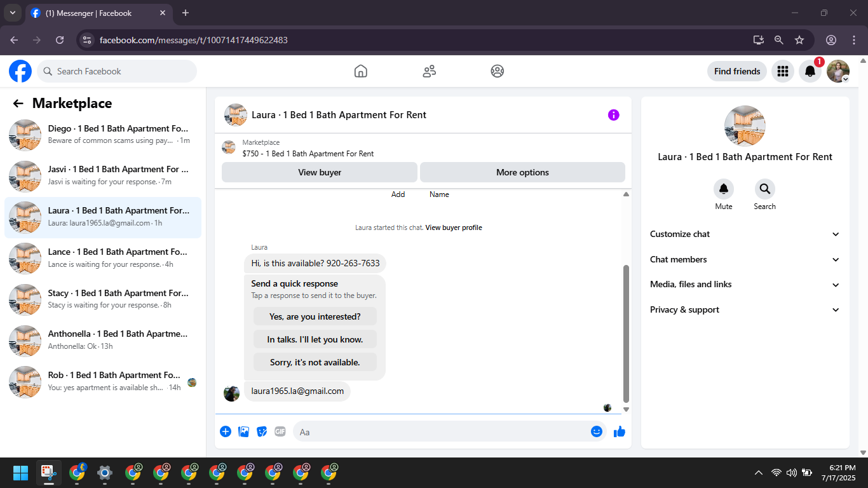Open the purple conversation information icon

pos(613,115)
